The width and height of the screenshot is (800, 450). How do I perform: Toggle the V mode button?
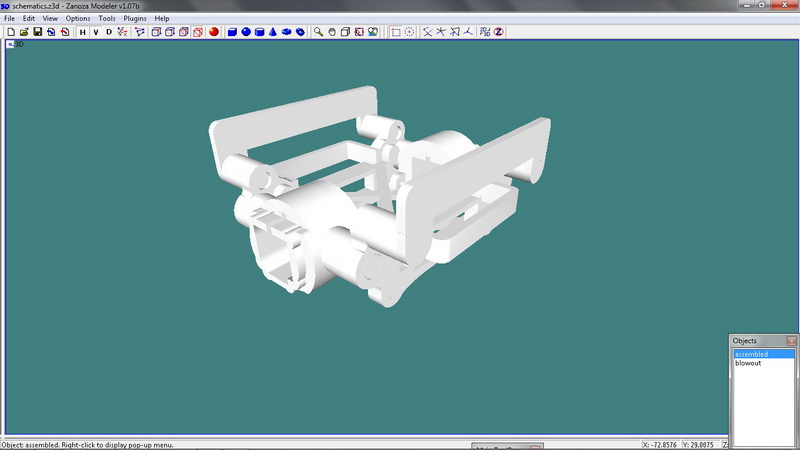point(95,32)
